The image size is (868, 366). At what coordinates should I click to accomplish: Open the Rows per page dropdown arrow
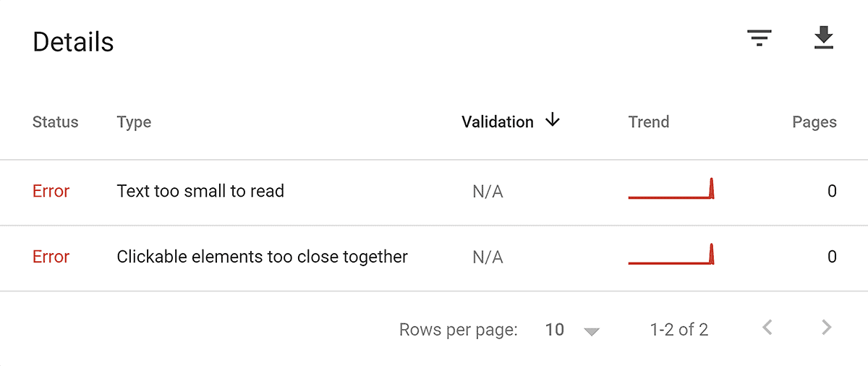click(592, 331)
